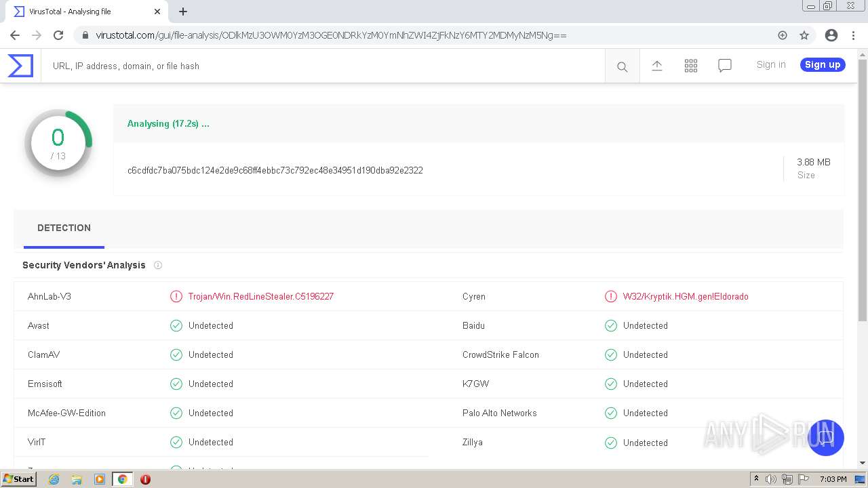Viewport: 868px width, 488px height.
Task: Click the blue chat floating button
Action: [x=825, y=437]
